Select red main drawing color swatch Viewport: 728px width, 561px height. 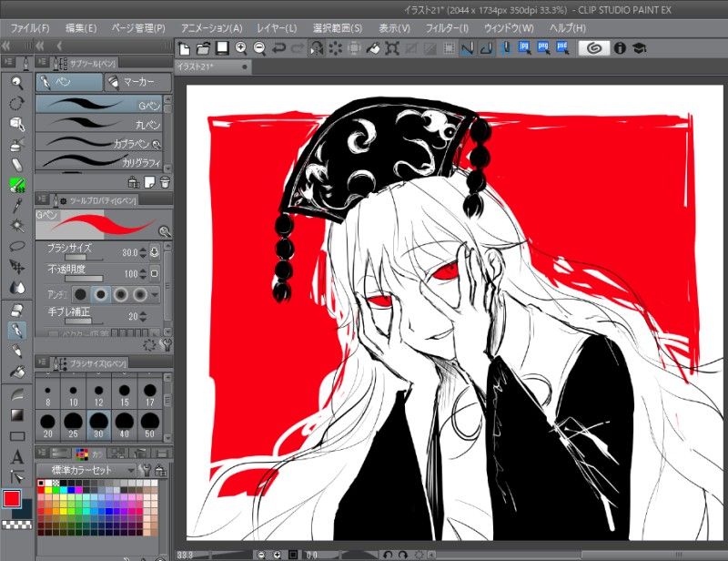12,499
